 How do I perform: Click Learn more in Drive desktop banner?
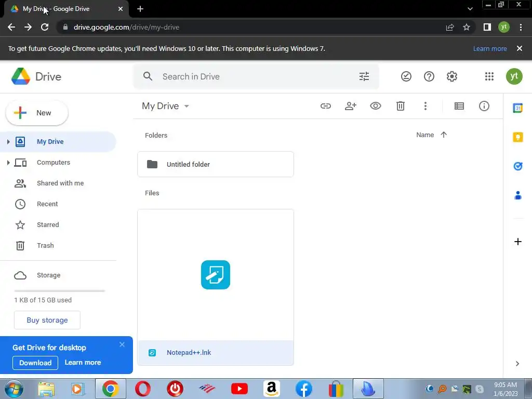[83, 362]
